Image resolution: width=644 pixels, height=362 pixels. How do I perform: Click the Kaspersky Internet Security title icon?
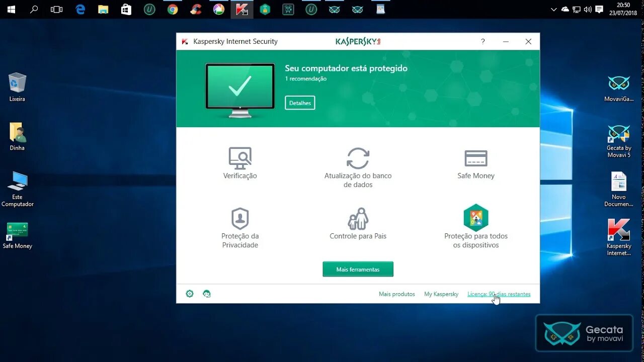(x=185, y=42)
